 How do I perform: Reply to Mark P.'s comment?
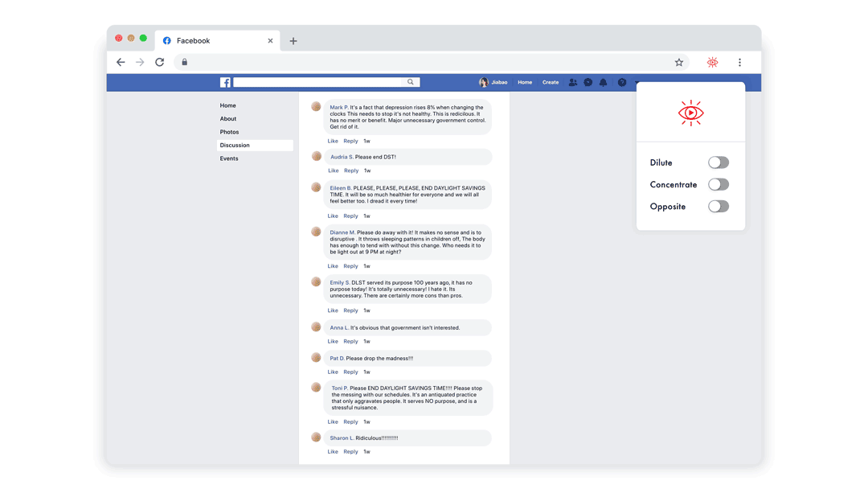point(350,141)
